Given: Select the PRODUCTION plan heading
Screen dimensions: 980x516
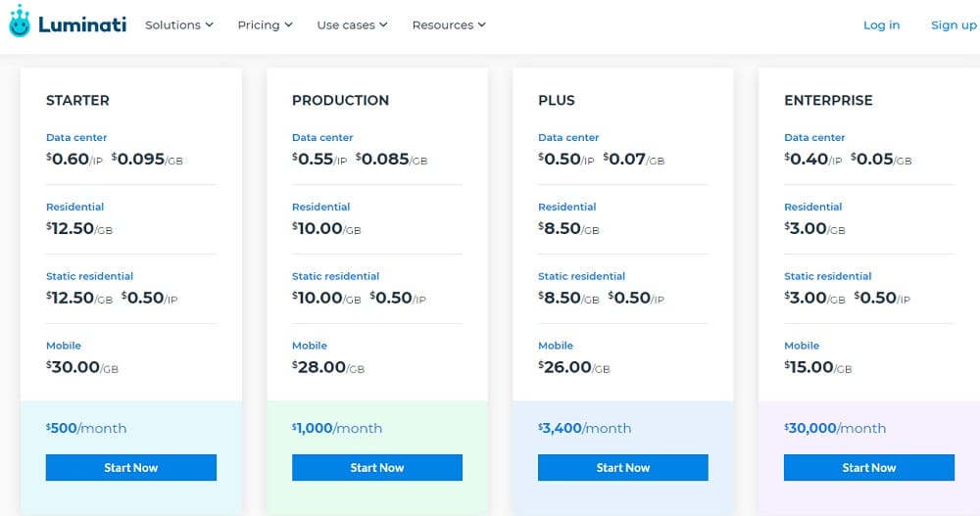Looking at the screenshot, I should click(341, 100).
